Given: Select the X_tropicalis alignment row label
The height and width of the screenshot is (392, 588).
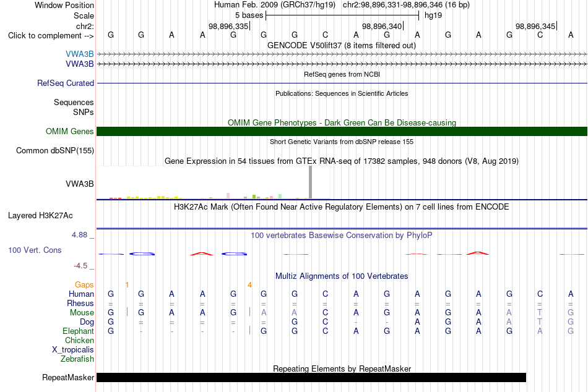Looking at the screenshot, I should (x=73, y=350).
